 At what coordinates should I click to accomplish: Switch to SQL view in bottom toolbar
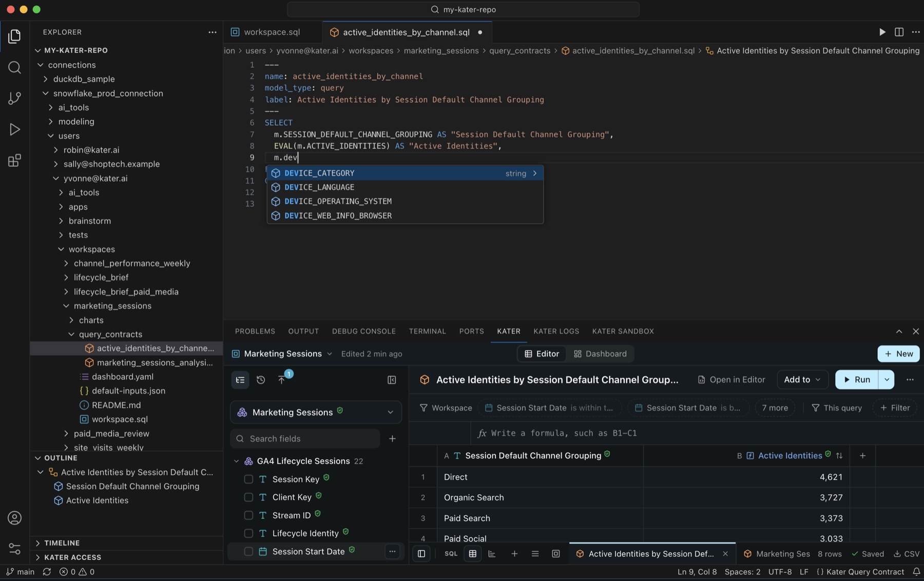coord(451,554)
